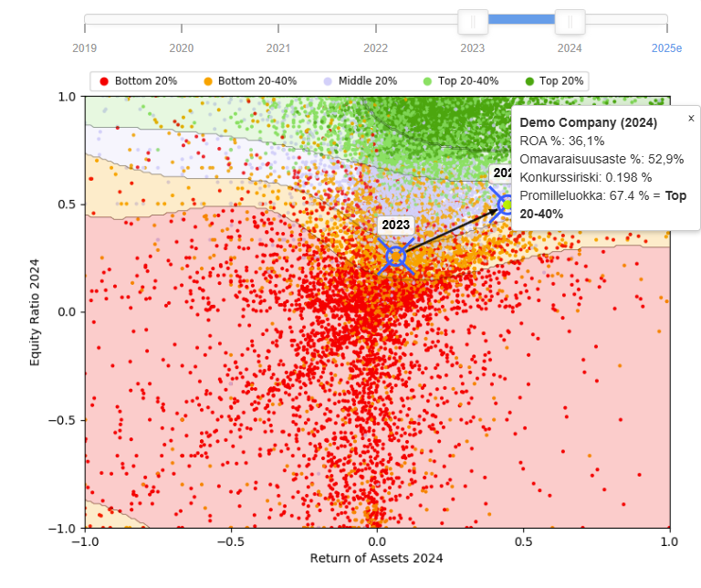Click the 2023 marker label box
The image size is (701, 588).
click(396, 226)
